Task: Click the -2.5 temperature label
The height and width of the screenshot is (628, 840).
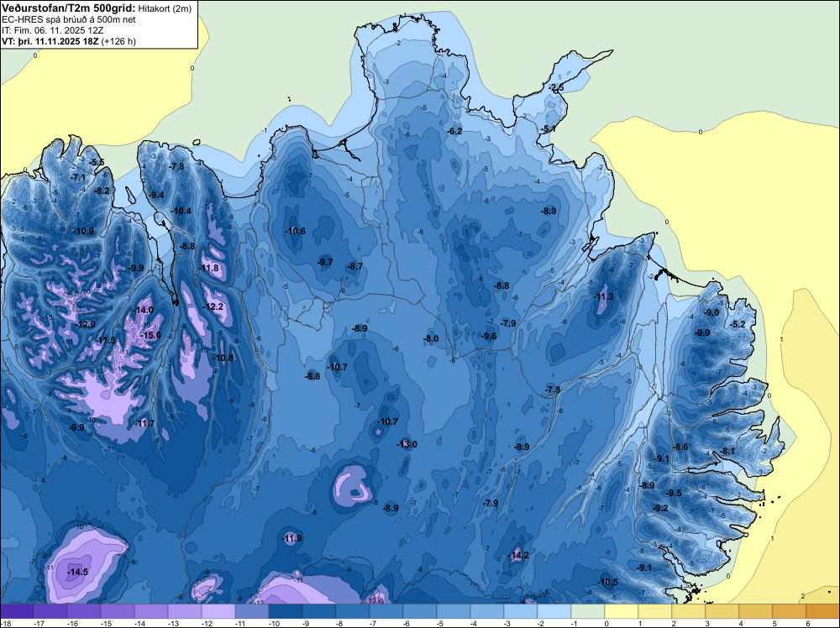Action: tap(557, 88)
